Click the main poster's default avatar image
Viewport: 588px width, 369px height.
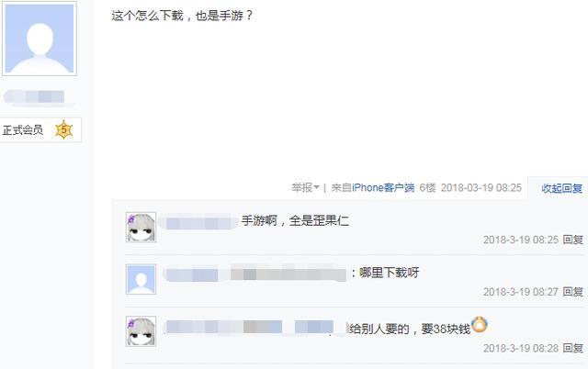click(x=40, y=39)
